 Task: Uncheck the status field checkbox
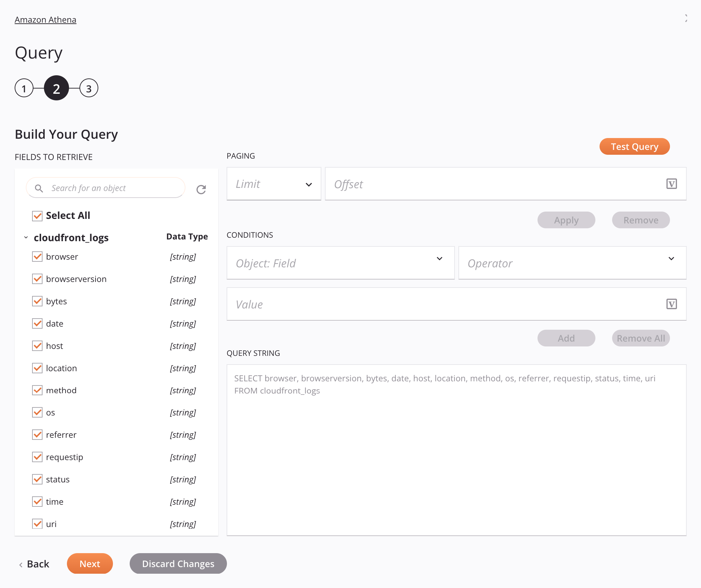coord(37,479)
